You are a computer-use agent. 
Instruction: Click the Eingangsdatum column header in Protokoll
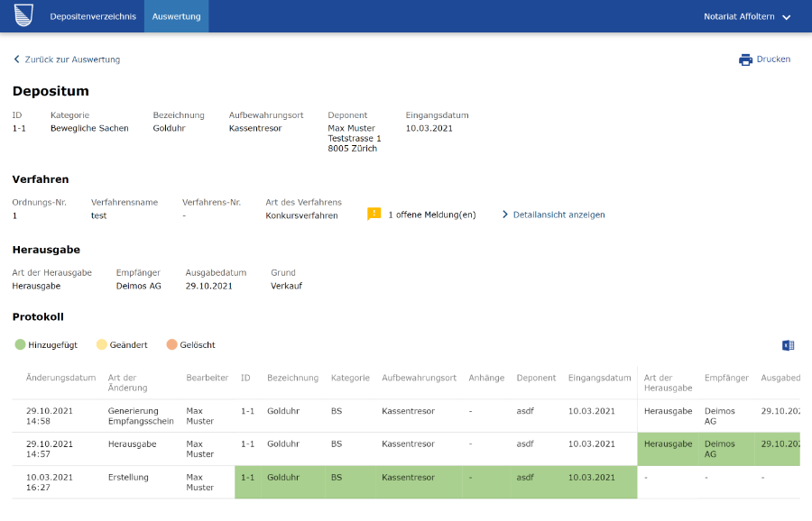(x=599, y=378)
